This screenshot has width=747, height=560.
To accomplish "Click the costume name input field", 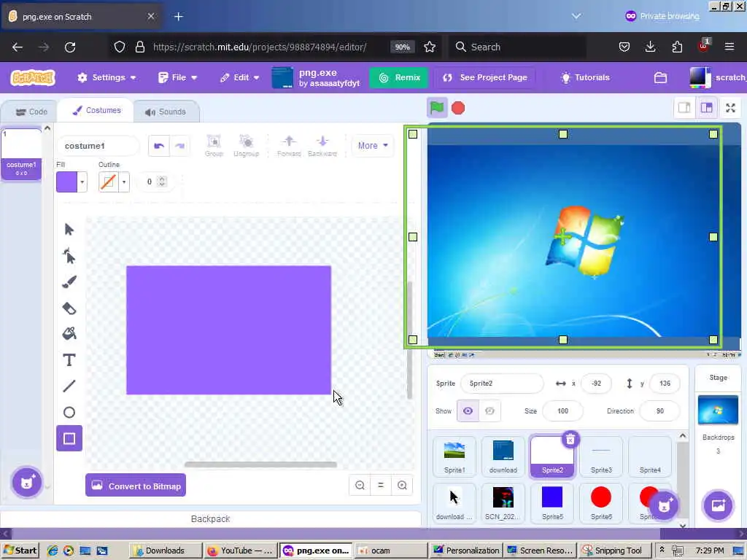I will coord(98,146).
